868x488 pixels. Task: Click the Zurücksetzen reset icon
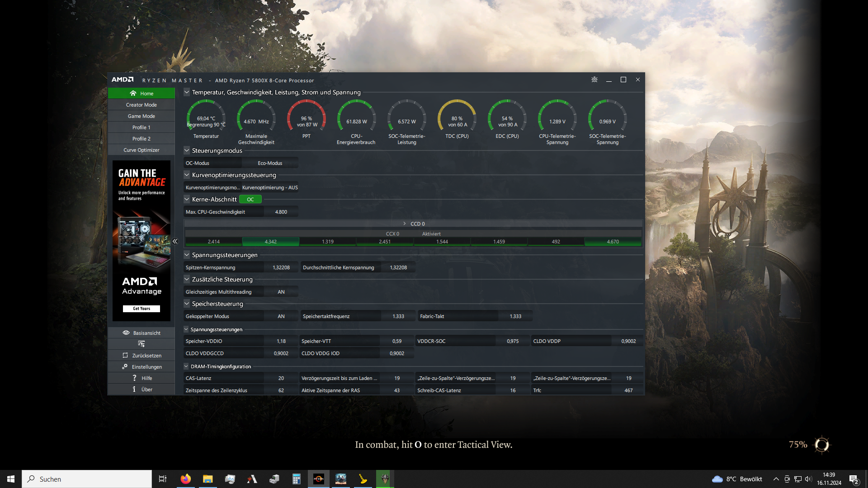[125, 355]
